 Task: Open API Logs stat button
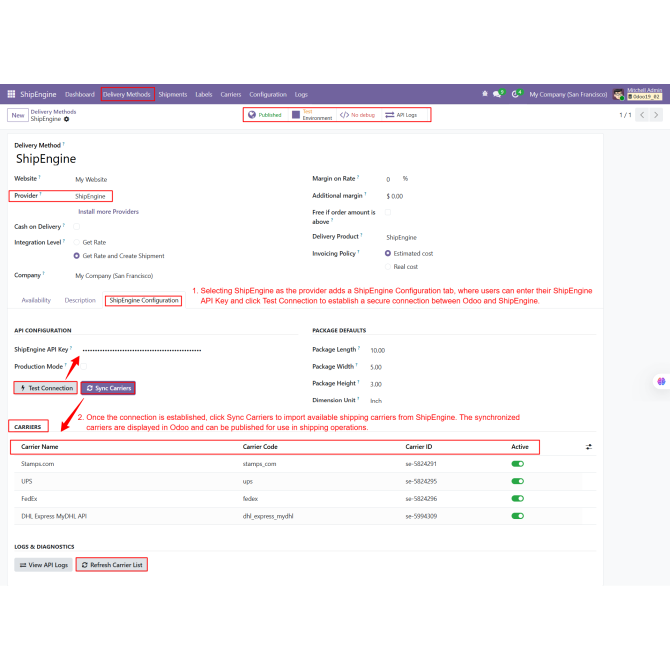coord(402,115)
